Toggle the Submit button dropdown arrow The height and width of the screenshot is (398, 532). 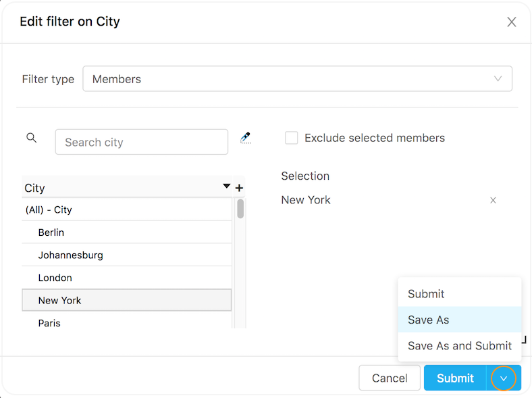click(x=504, y=378)
